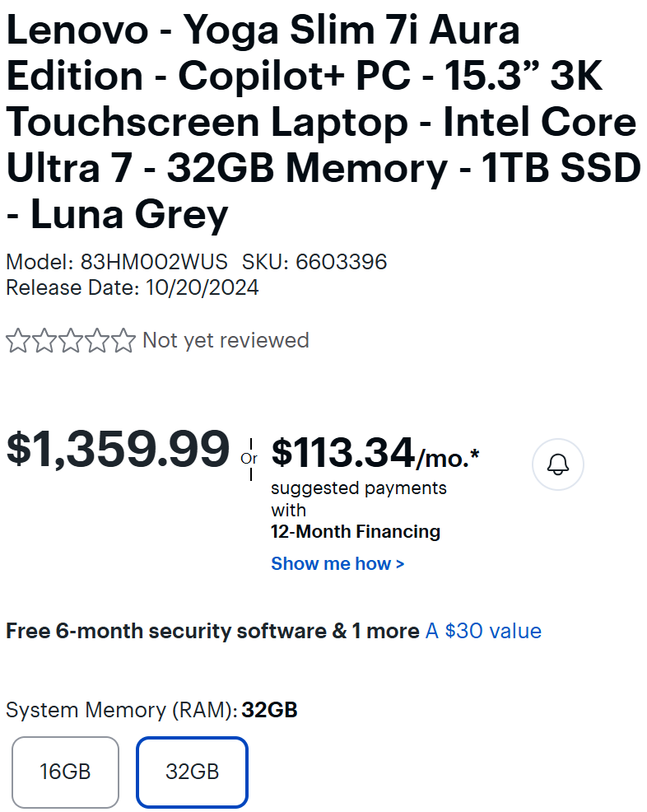
Task: Select the 16GB memory option
Action: tap(65, 772)
